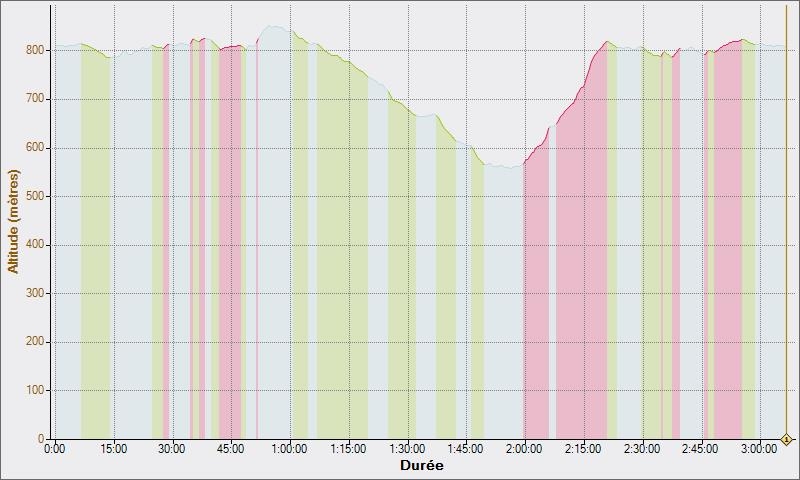Pick the 1:00:00 mark on duration axis

(x=290, y=449)
